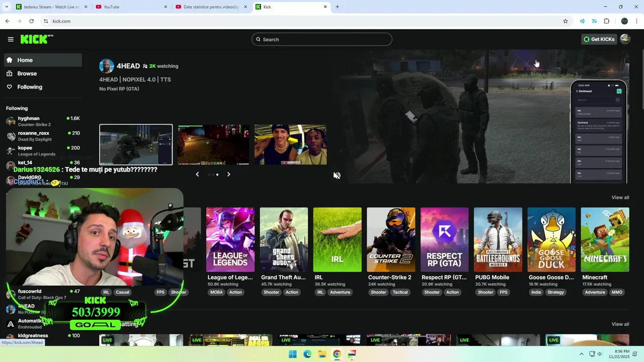Open File Explorer from taskbar
Image resolution: width=644 pixels, height=362 pixels.
click(322, 354)
